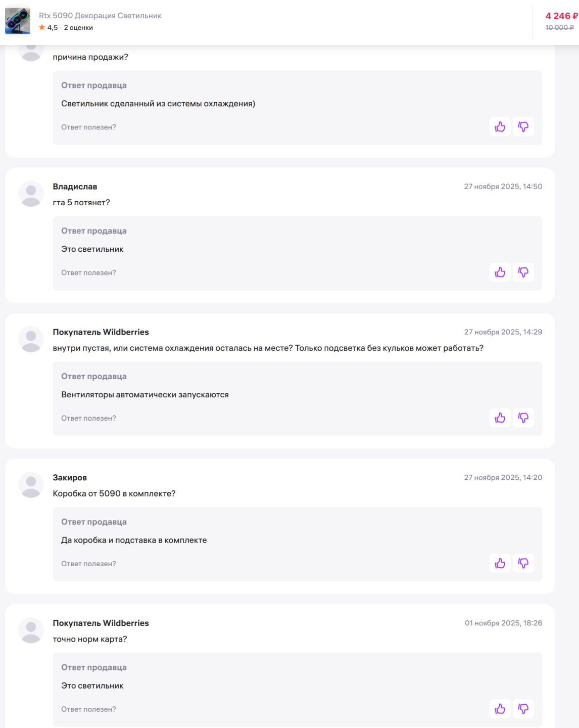Like the seller answer about cooling system lamp
The height and width of the screenshot is (728, 579).
[x=500, y=127]
